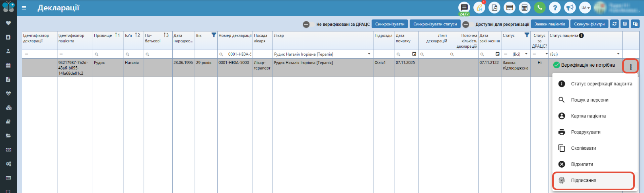644x193 pixels.
Task: Click the 'Синхронізувати' button
Action: [390, 24]
